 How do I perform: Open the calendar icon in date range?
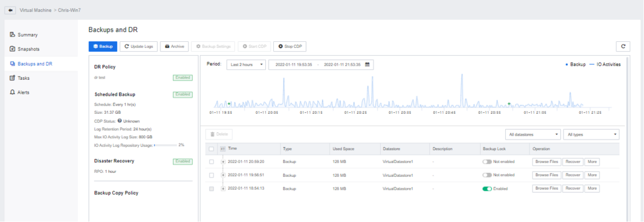coord(367,65)
